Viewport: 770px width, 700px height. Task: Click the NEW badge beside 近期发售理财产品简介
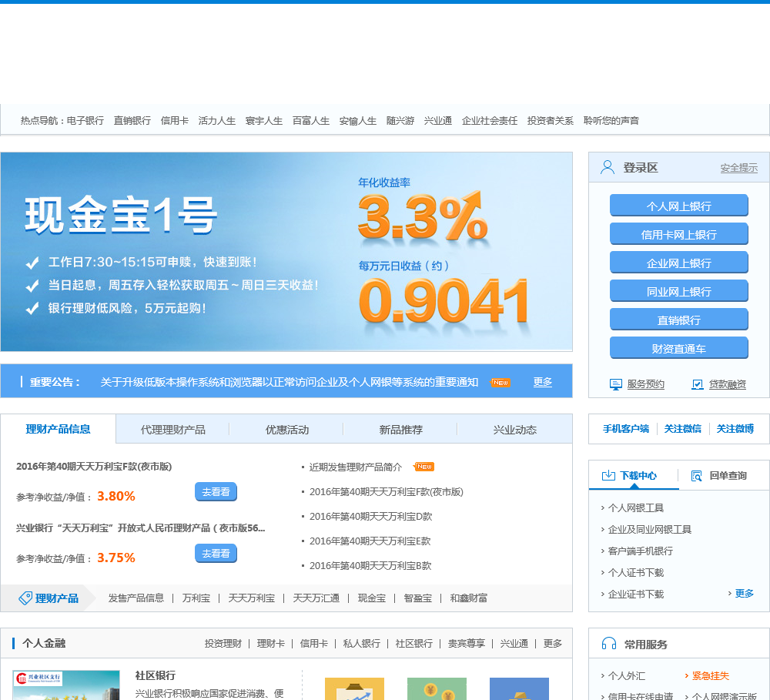[424, 467]
